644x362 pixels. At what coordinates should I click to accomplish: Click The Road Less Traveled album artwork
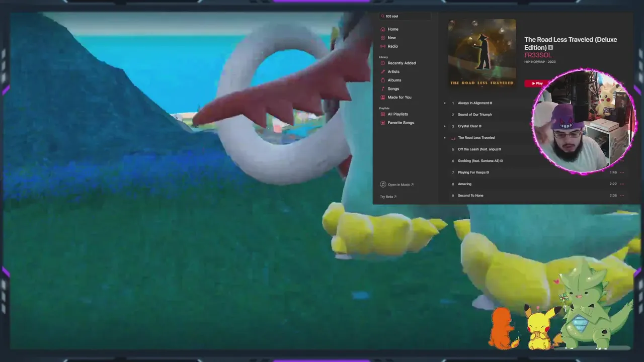tap(482, 53)
